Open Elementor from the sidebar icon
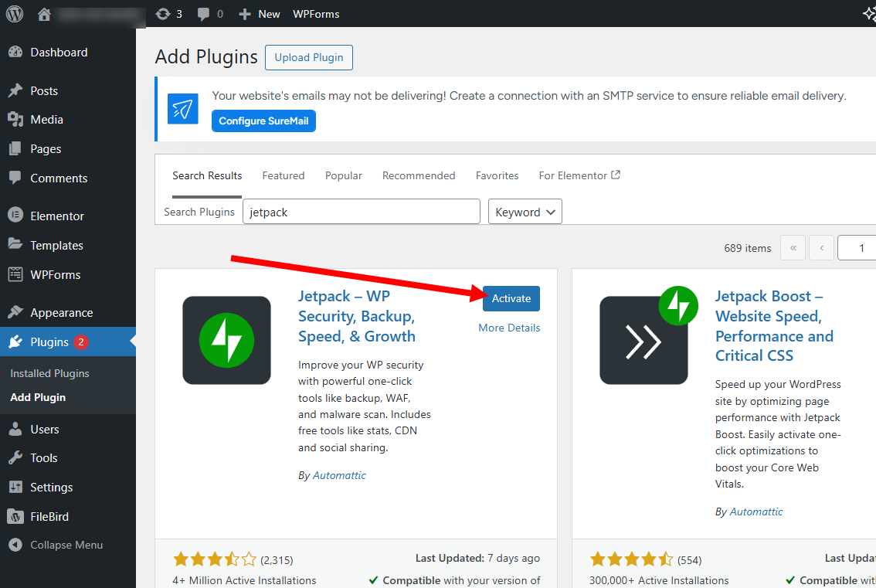The height and width of the screenshot is (588, 876). 17,215
